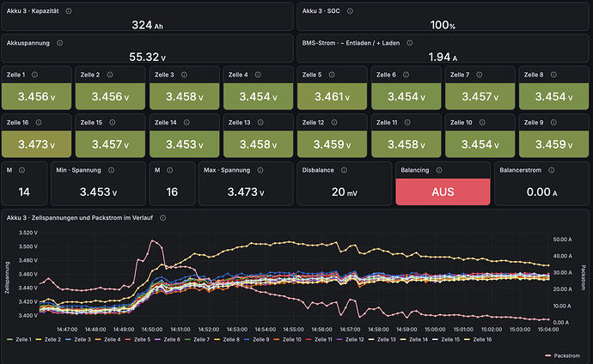
Task: Show only Zelle 11 via legend
Action: click(x=323, y=339)
